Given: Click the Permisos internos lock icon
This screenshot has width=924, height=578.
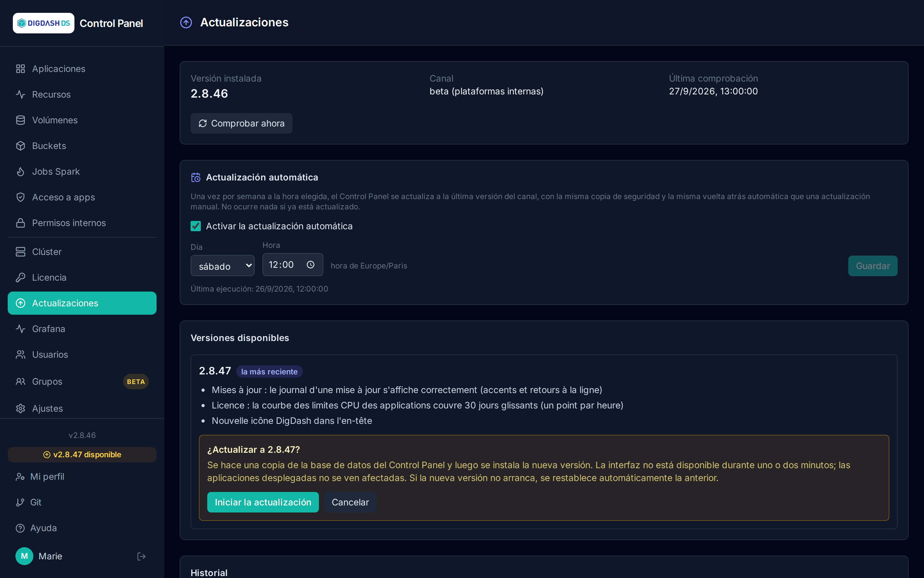Looking at the screenshot, I should (20, 223).
